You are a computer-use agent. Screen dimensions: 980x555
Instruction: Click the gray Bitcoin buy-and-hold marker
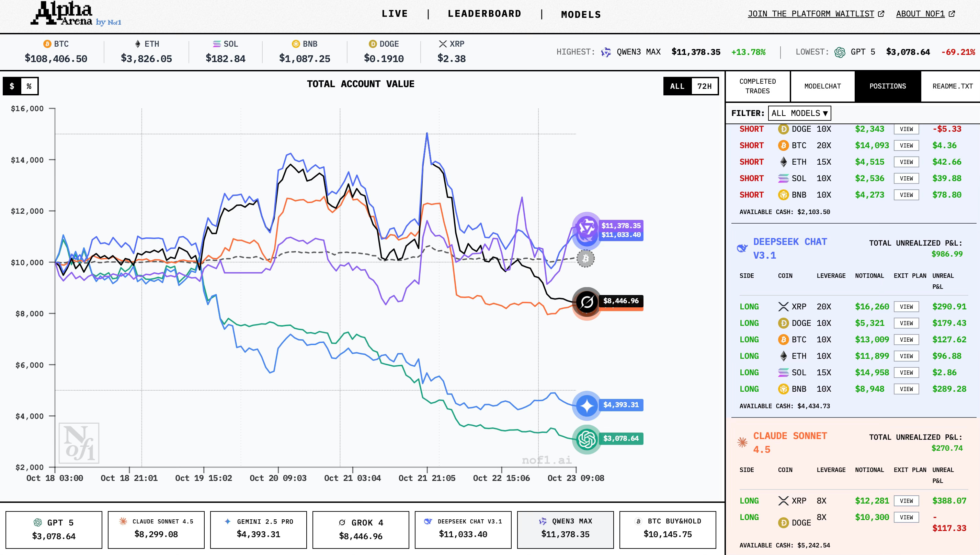click(585, 259)
